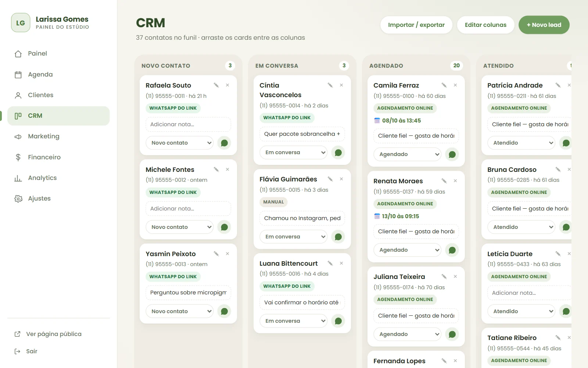The image size is (588, 368).
Task: Open WhatsApp chat for Luana Bittencourt
Action: coord(338,321)
